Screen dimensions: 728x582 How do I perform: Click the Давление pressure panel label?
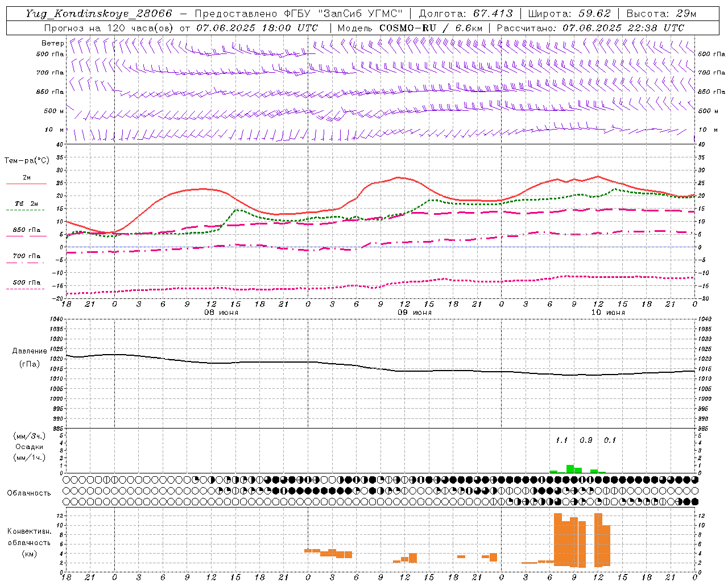(30, 351)
